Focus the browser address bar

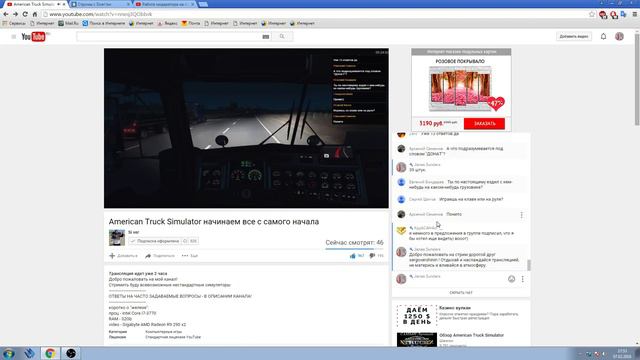click(x=314, y=14)
